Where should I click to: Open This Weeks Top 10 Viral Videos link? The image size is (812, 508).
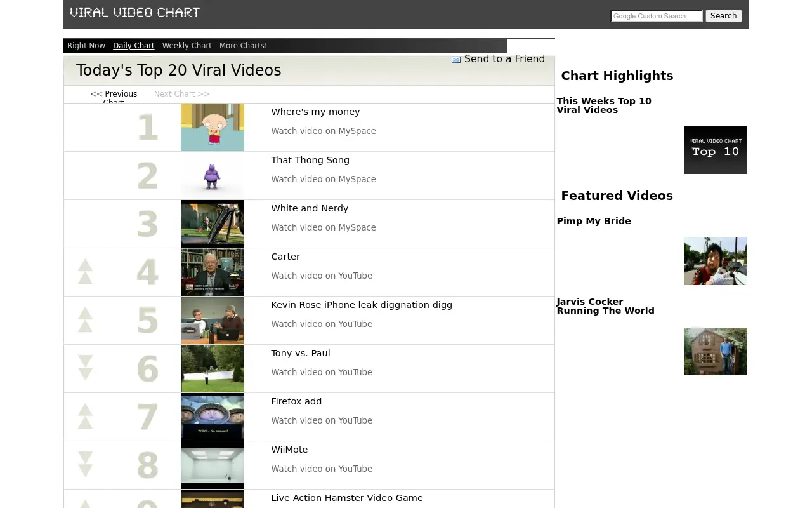pyautogui.click(x=604, y=105)
